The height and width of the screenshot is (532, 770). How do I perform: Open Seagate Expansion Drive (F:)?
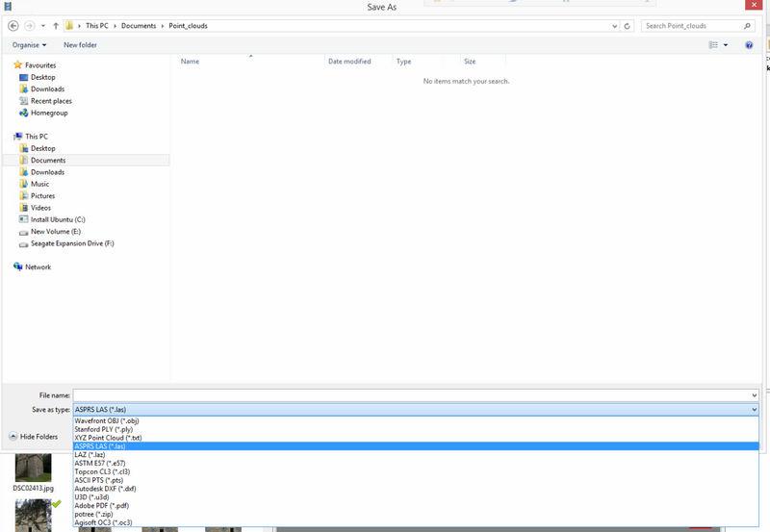tap(66, 243)
